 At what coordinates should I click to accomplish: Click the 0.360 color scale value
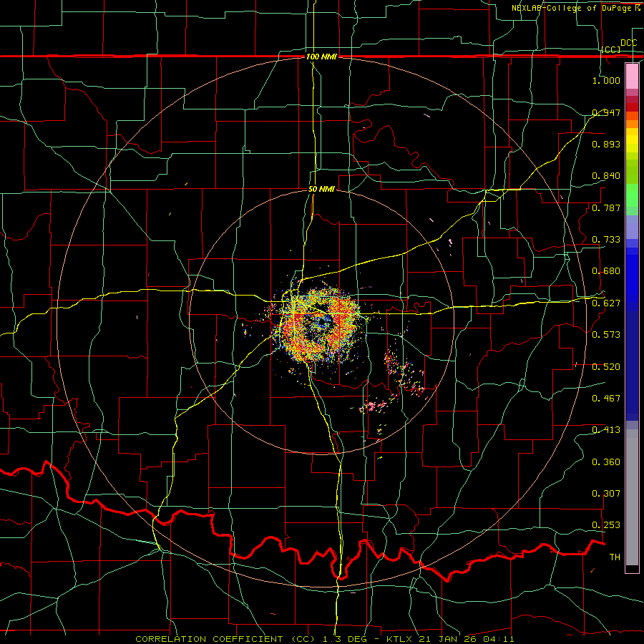point(606,462)
